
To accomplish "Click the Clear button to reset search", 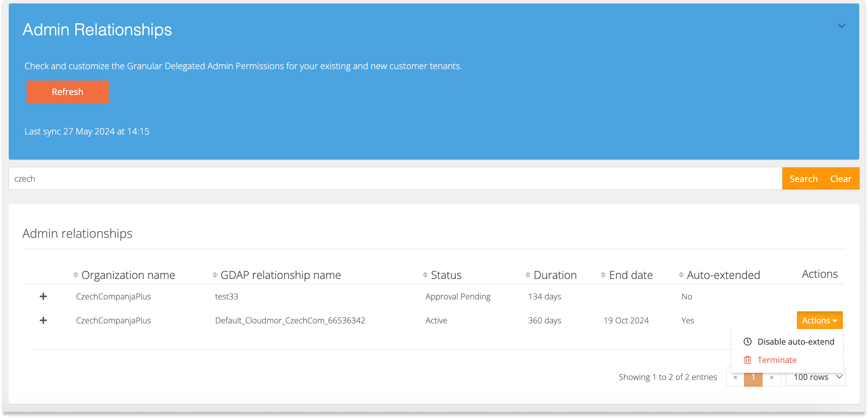I will tap(841, 179).
